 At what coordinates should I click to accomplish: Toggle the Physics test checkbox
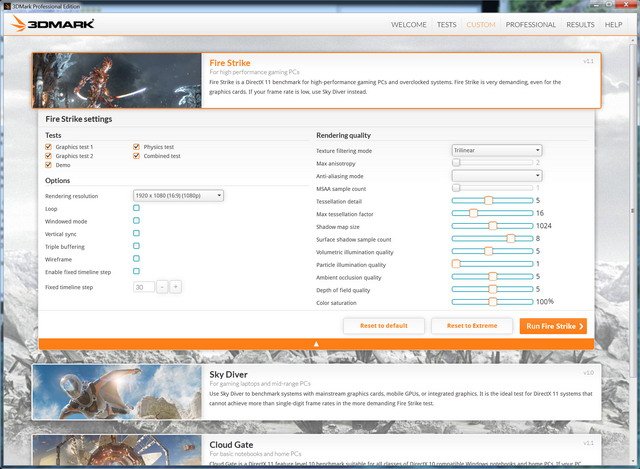[136, 147]
